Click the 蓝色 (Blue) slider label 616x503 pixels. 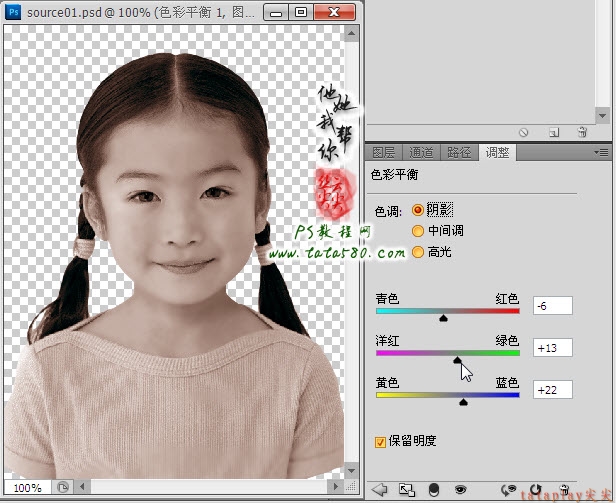point(507,383)
